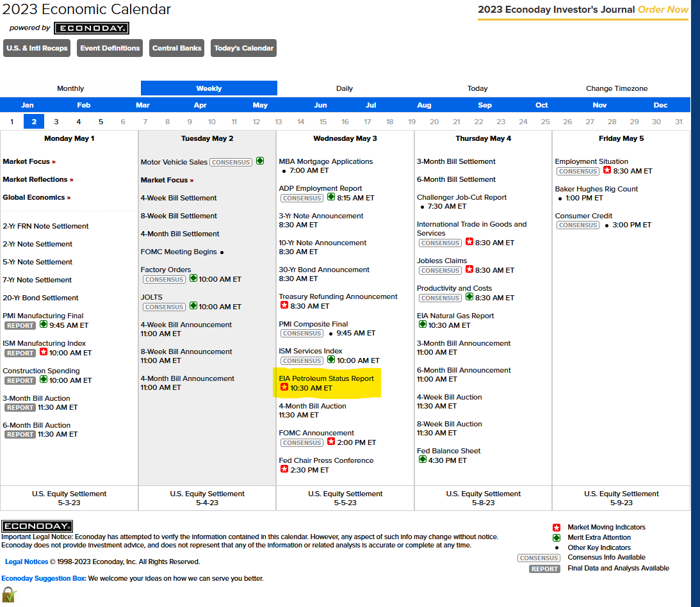
Task: Open MBA Mortgage Applications event
Action: click(325, 161)
